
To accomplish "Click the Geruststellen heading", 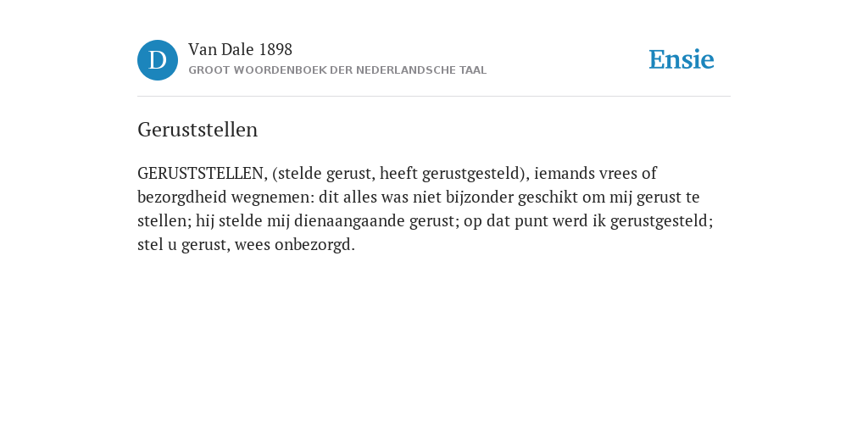I will (198, 130).
